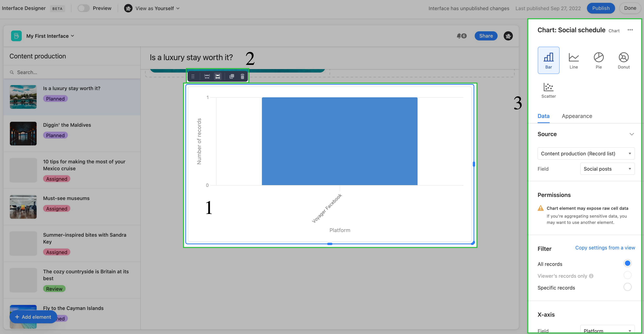Choose the Line chart type
The width and height of the screenshot is (644, 334).
tap(573, 60)
